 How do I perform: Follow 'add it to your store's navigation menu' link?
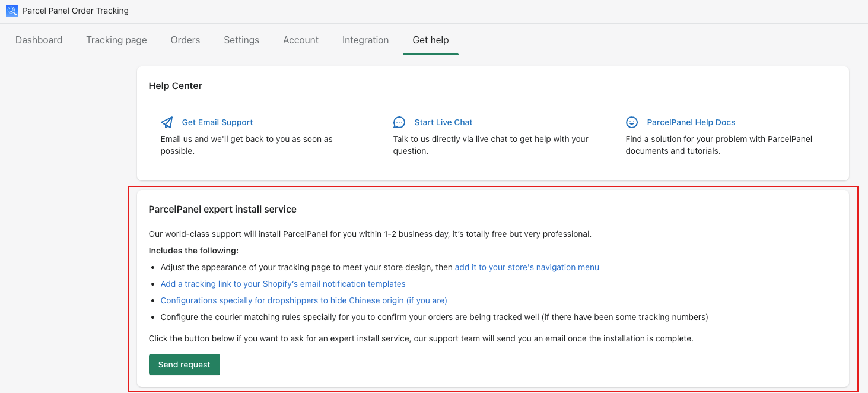(x=527, y=267)
